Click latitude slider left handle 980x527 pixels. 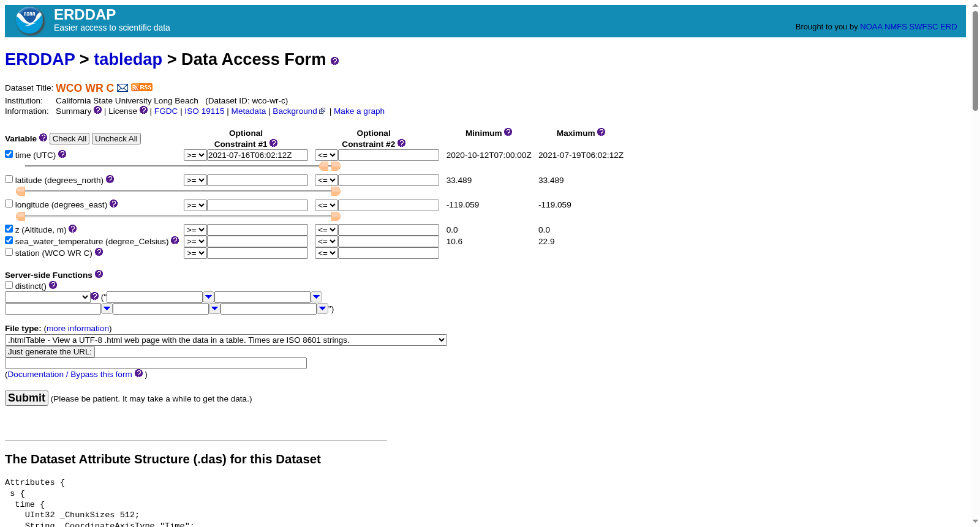[21, 192]
